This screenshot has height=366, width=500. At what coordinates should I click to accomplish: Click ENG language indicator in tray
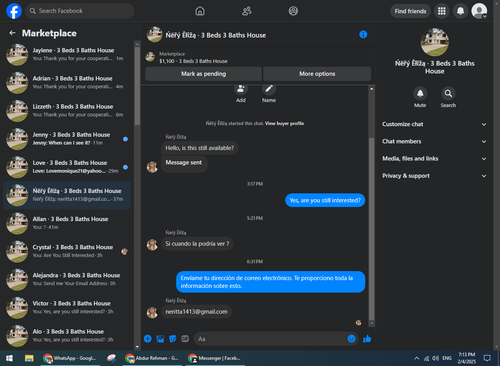click(447, 358)
